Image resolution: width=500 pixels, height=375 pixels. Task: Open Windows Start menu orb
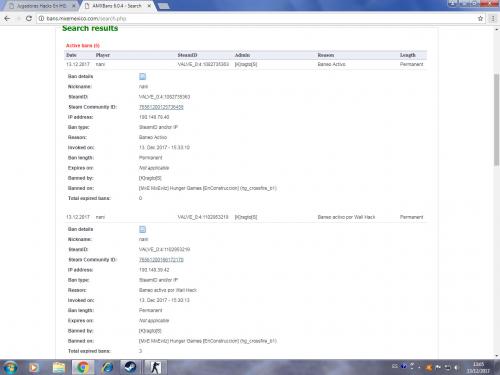tap(10, 367)
